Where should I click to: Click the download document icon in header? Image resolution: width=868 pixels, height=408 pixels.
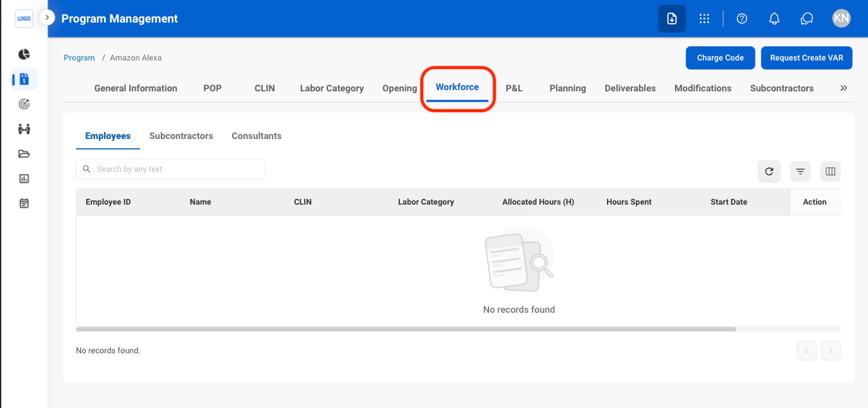click(672, 19)
